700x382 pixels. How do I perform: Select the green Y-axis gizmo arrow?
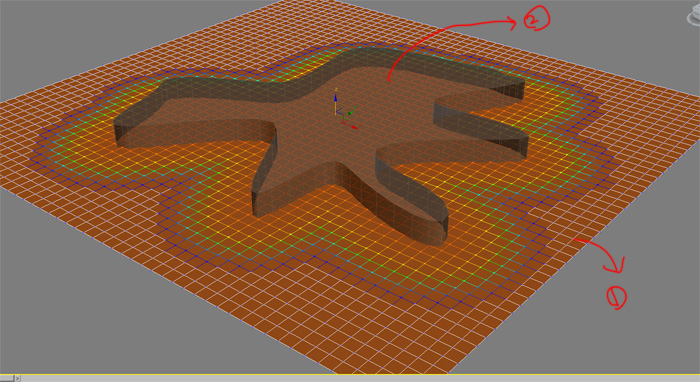coord(351,113)
